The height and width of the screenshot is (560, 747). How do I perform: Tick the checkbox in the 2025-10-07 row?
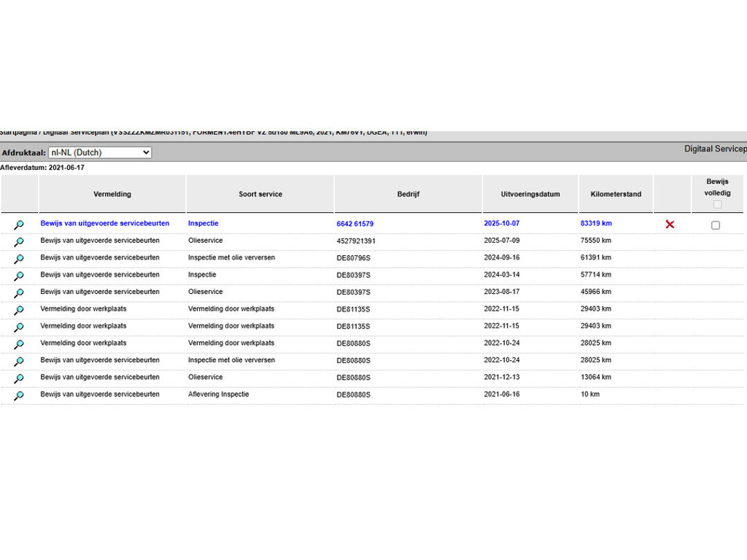tap(715, 225)
